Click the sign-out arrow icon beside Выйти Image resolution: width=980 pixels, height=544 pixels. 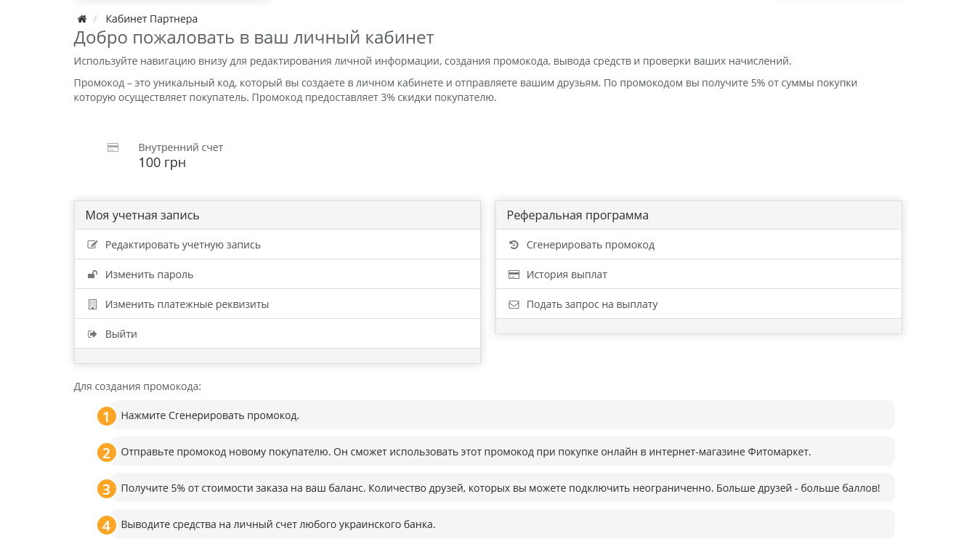pyautogui.click(x=92, y=334)
